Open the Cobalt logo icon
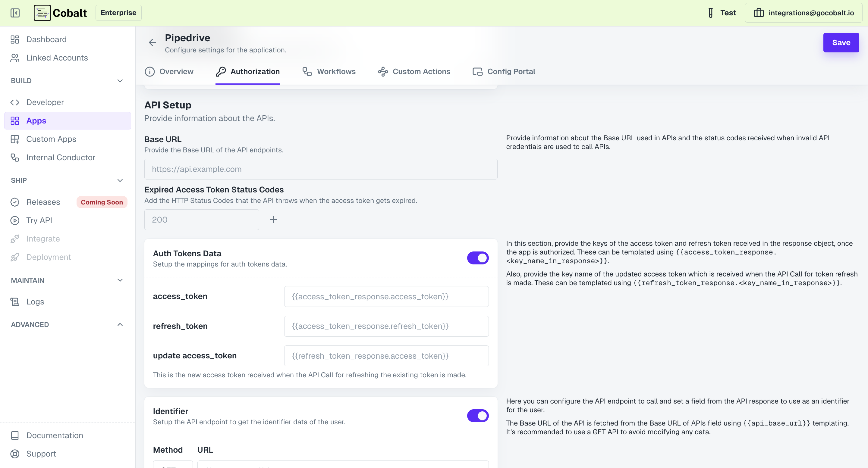 click(x=42, y=13)
